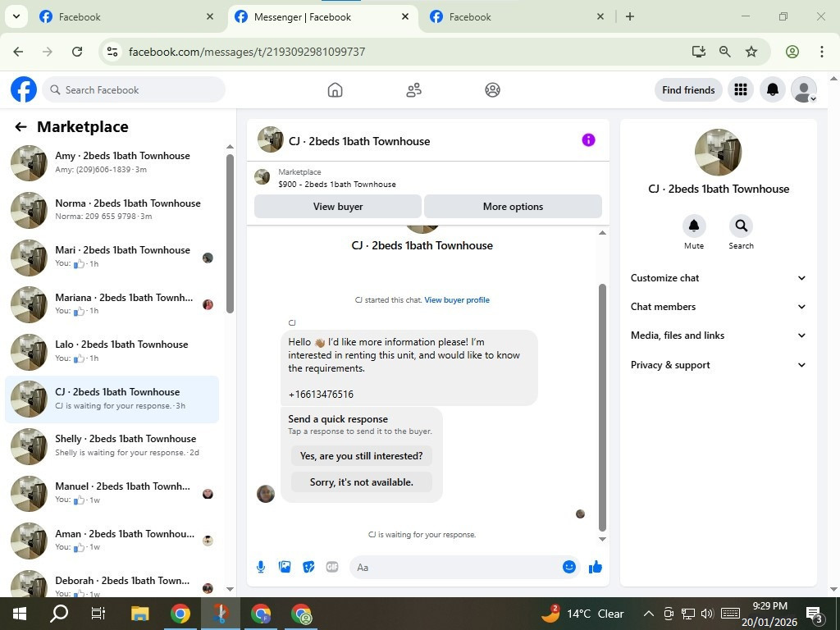
Task: Open Shelly 2beds 1bath Townhouse chat
Action: tap(112, 445)
